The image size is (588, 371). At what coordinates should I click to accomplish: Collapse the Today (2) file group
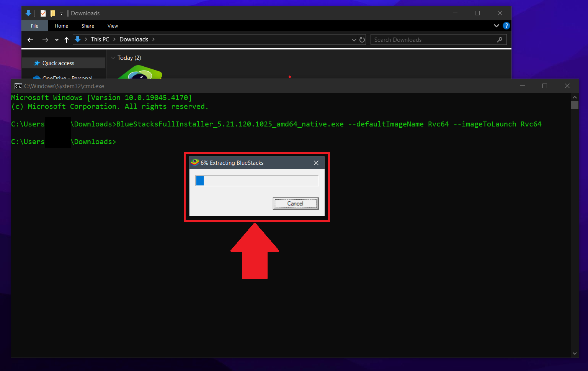tap(113, 57)
